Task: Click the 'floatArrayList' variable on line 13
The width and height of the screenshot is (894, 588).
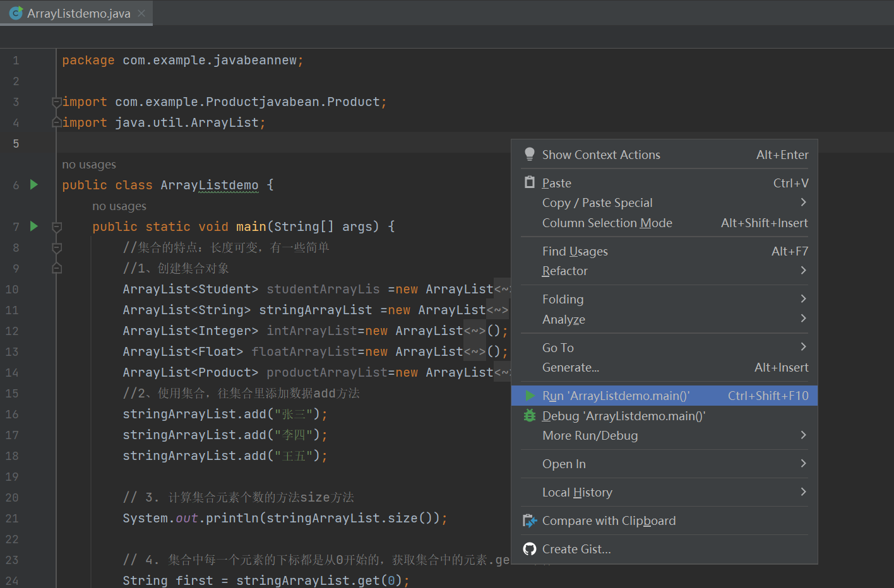Action: click(x=304, y=351)
